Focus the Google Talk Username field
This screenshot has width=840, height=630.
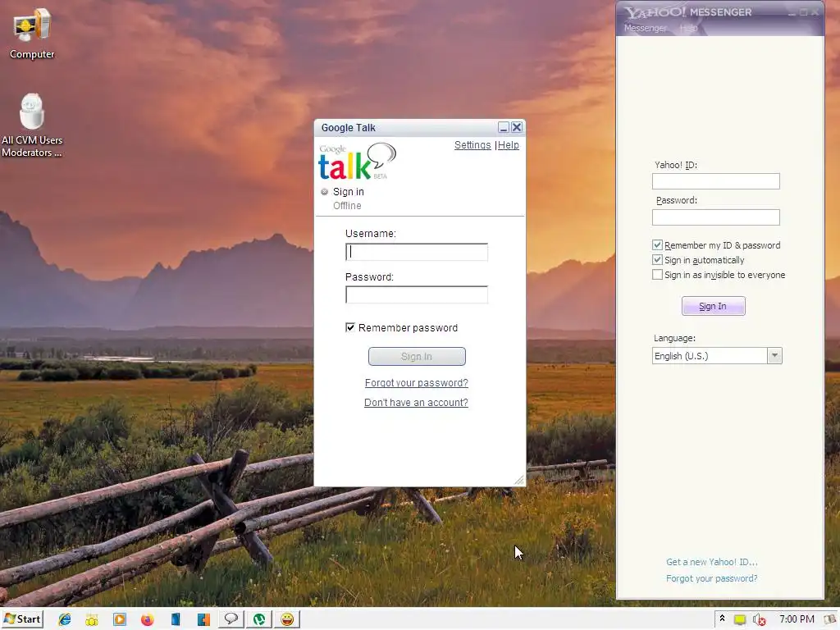click(x=417, y=252)
